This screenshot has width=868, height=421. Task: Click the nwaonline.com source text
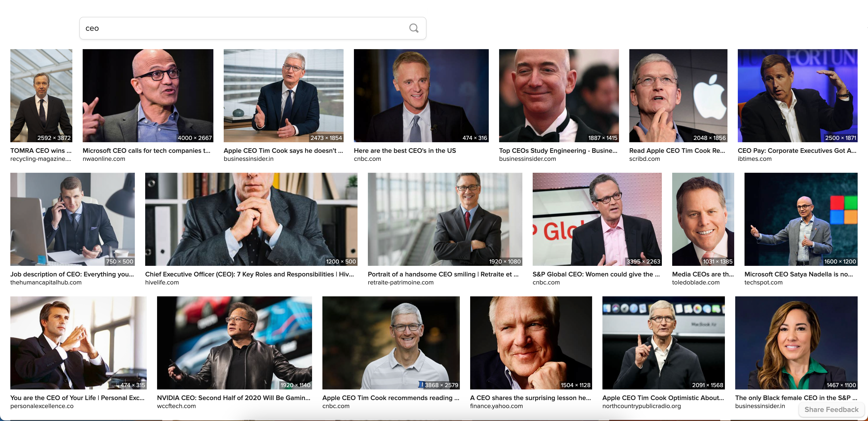pos(104,159)
